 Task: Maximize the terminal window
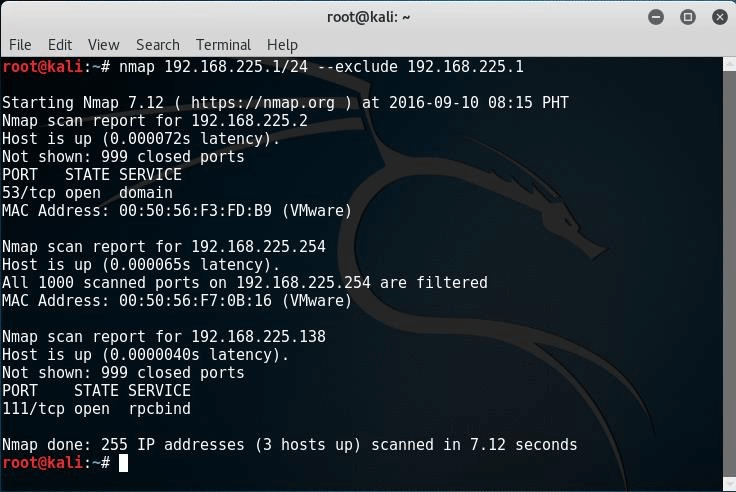point(688,17)
